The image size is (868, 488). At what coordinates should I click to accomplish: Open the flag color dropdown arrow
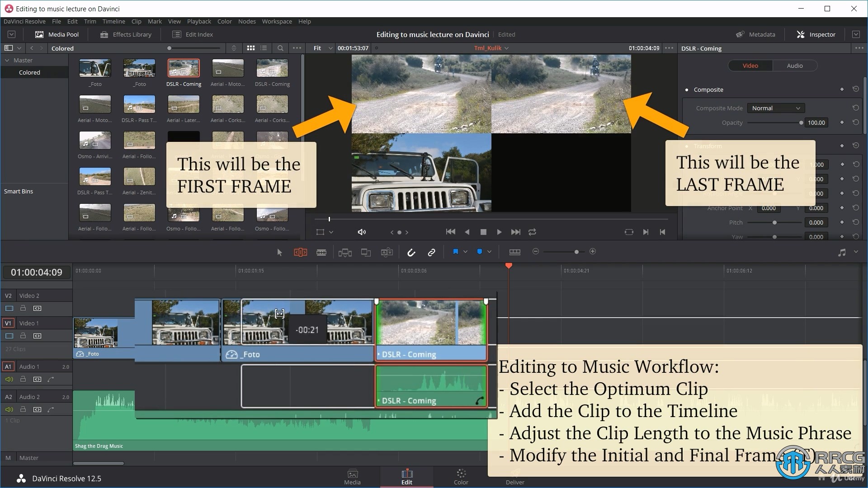tap(465, 252)
